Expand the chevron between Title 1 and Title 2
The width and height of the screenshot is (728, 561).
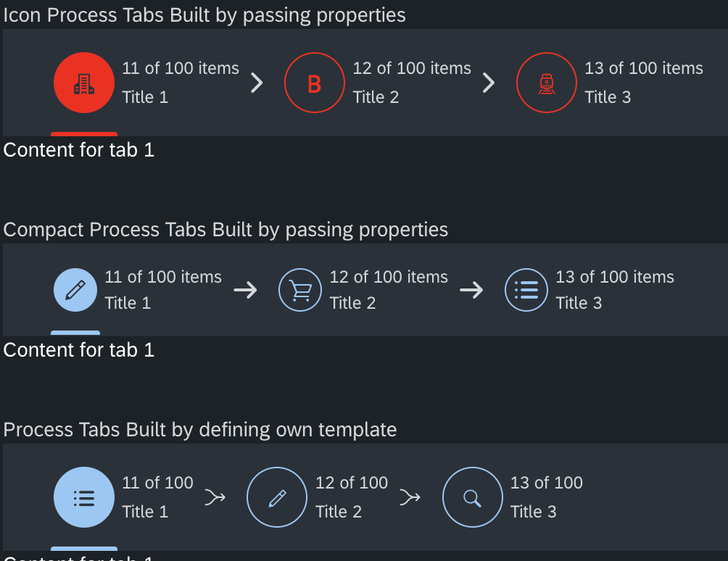coord(256,83)
